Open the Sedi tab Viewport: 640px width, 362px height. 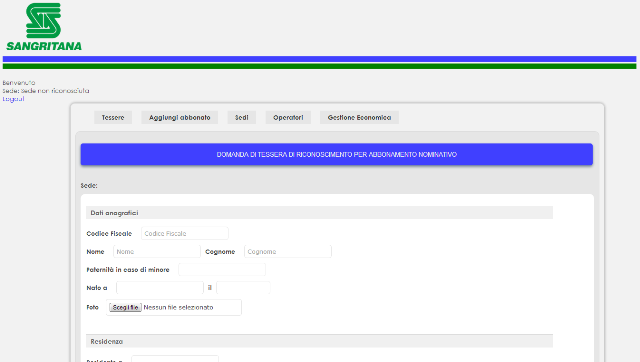242,118
